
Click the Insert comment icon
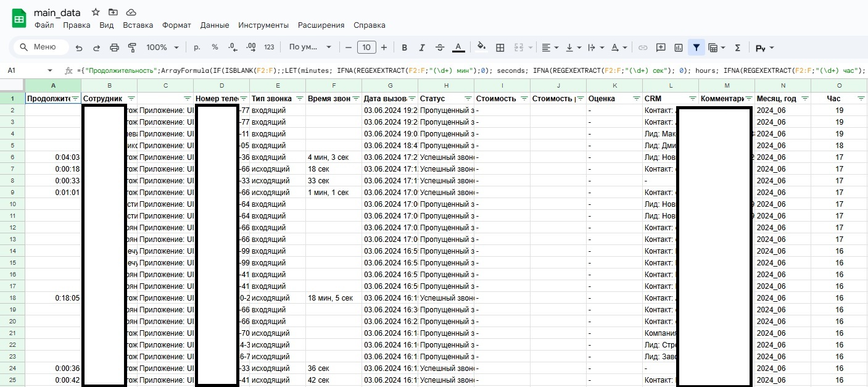pos(661,48)
